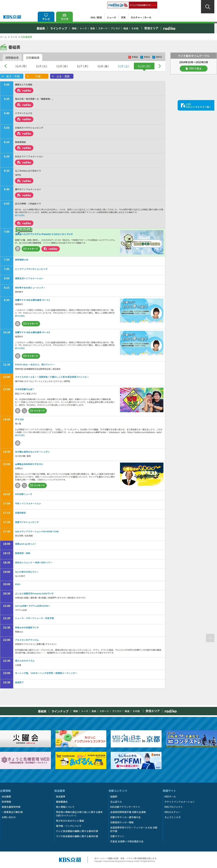Screen dimensions: 217x868
Task: Open the きょうと危機管理WEB banner
Action: pyautogui.click(x=25, y=760)
